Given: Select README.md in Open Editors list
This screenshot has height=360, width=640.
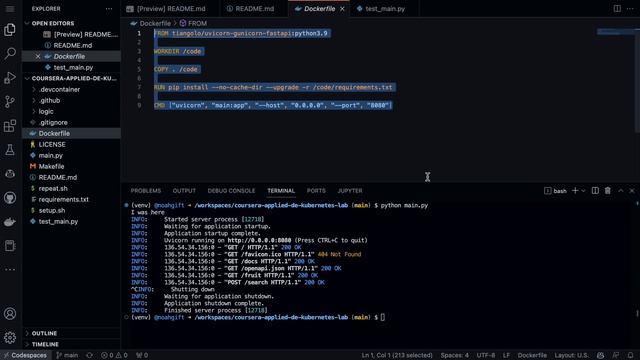Looking at the screenshot, I should coord(71,45).
